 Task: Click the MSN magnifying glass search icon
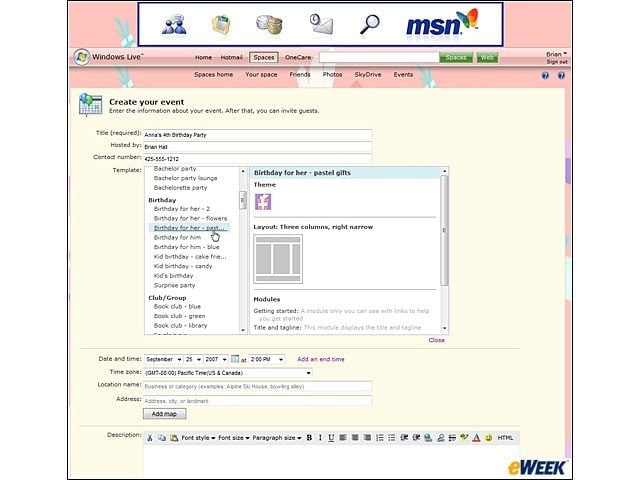pyautogui.click(x=370, y=25)
